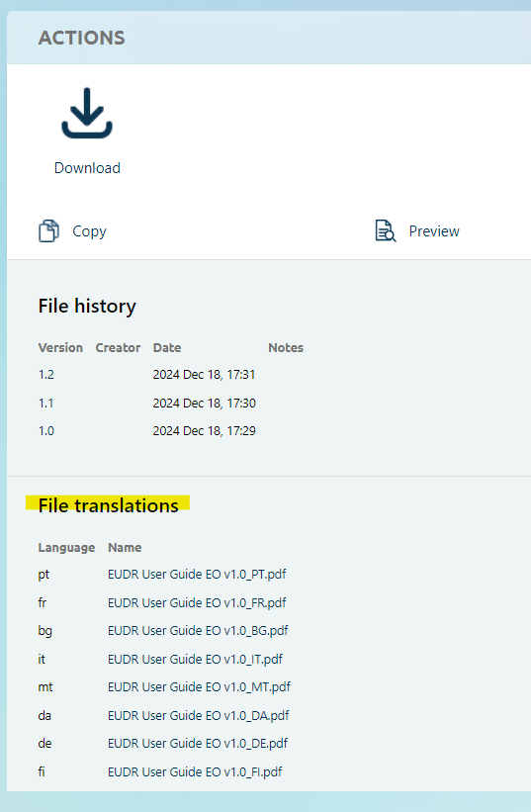This screenshot has height=812, width=531.
Task: Click the Copy pages icon
Action: point(48,231)
